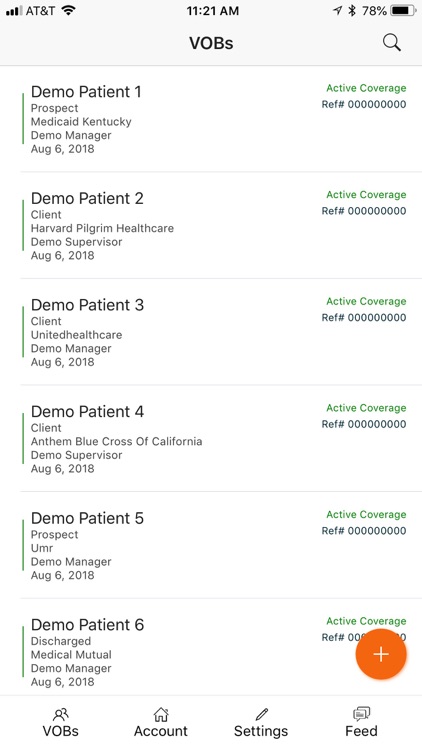The width and height of the screenshot is (422, 750).
Task: Tap the orange plus add button
Action: [x=381, y=654]
